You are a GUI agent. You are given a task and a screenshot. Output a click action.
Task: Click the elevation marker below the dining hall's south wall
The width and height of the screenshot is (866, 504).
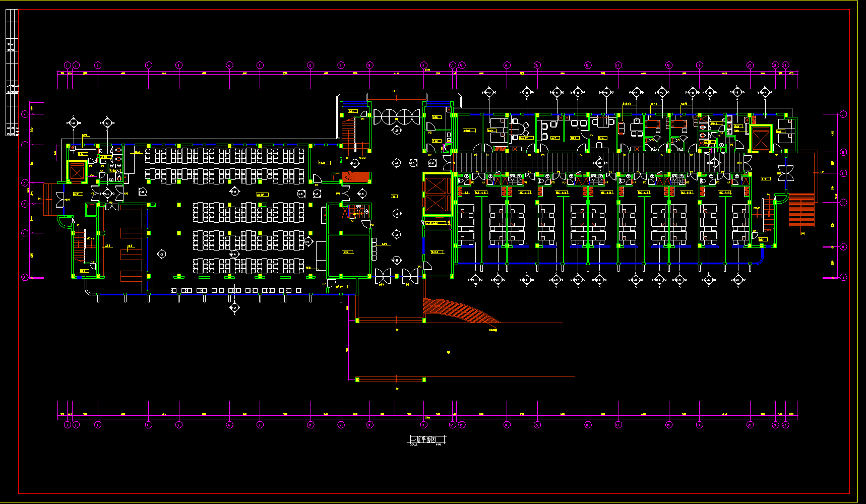coord(234,307)
